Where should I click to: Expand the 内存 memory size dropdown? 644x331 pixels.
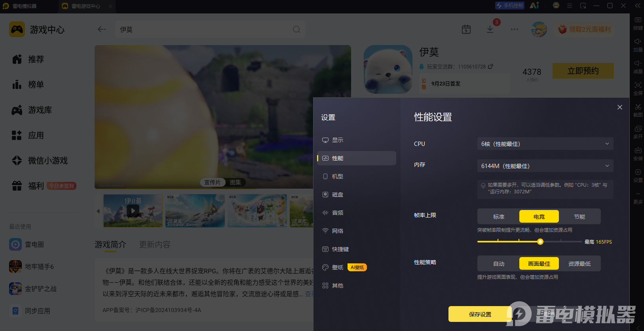point(545,166)
